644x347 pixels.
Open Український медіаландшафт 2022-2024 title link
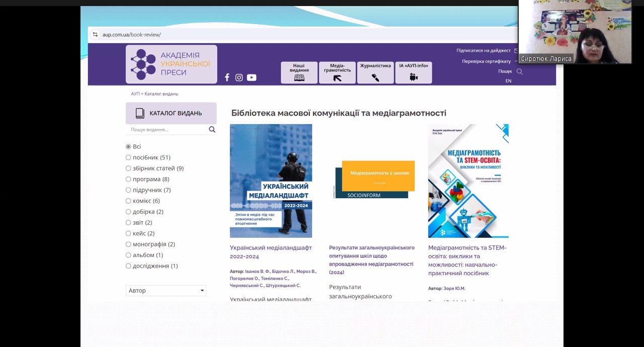(271, 252)
